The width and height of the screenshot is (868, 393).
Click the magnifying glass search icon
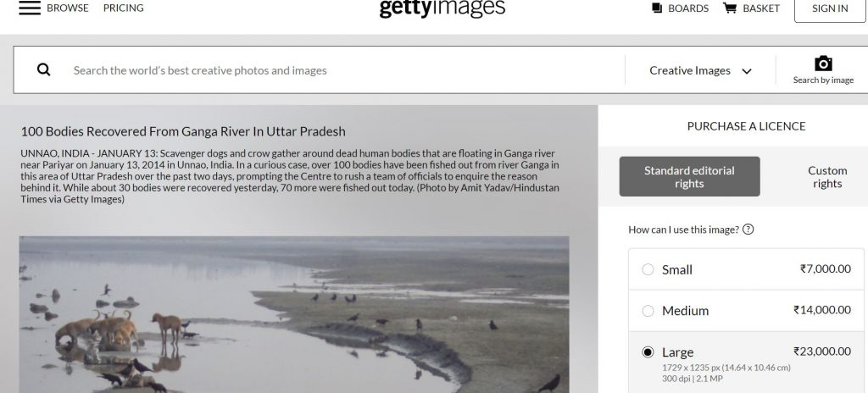click(x=44, y=69)
